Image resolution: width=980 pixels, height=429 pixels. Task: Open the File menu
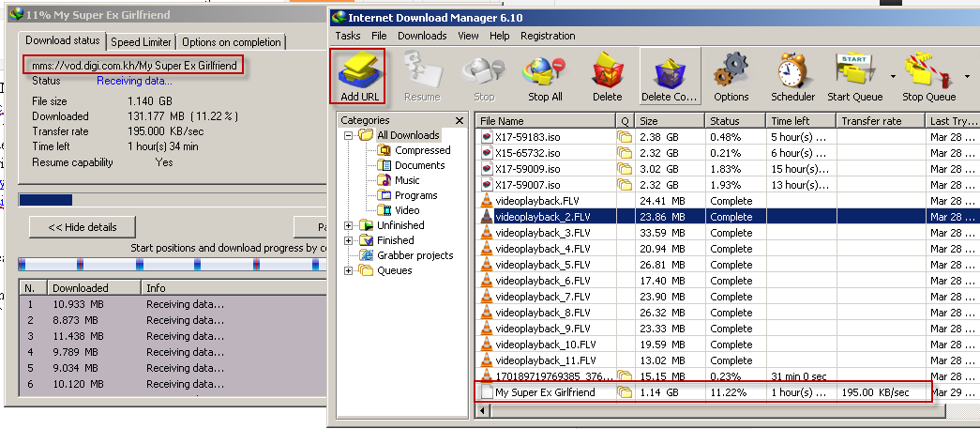click(379, 36)
